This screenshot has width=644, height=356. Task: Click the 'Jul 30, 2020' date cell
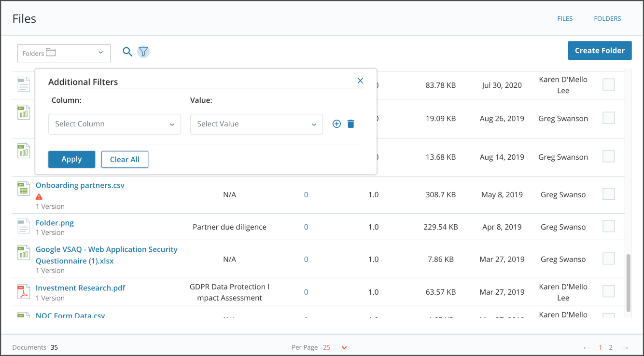click(x=502, y=85)
